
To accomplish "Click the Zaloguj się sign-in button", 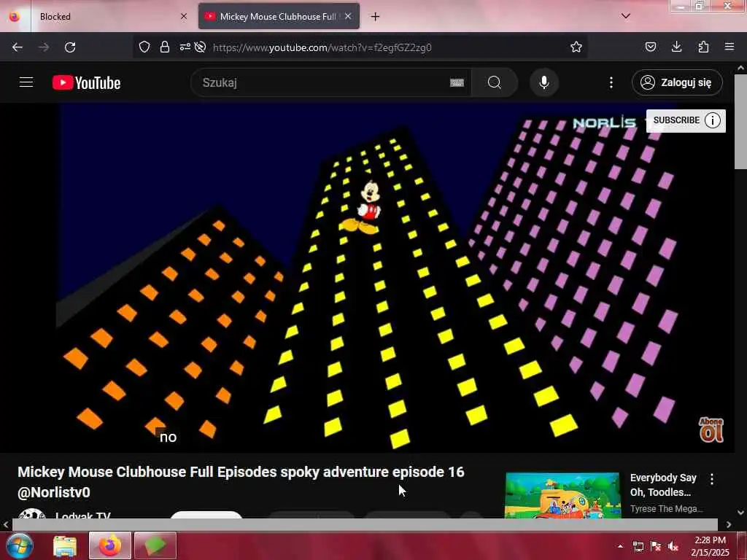I will pos(677,82).
